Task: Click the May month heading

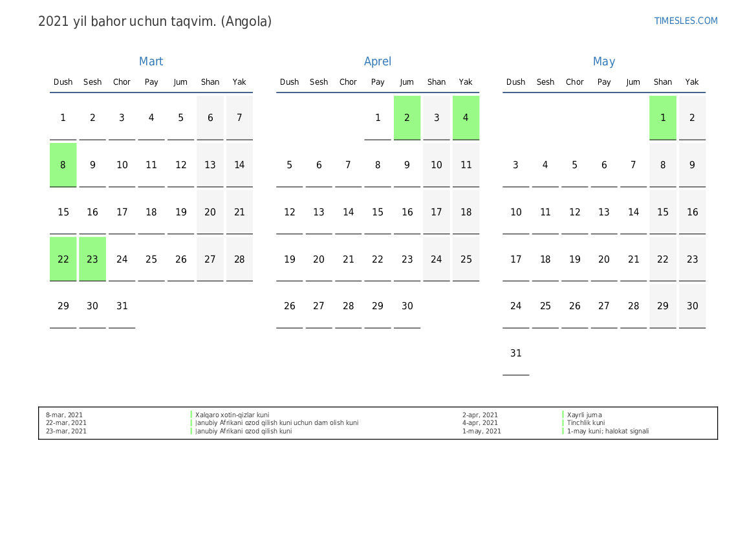Action: point(603,61)
